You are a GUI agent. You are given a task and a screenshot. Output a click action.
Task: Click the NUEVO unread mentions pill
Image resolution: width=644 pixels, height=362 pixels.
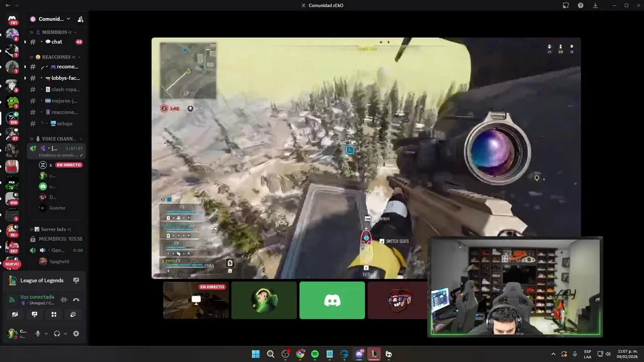(12, 264)
